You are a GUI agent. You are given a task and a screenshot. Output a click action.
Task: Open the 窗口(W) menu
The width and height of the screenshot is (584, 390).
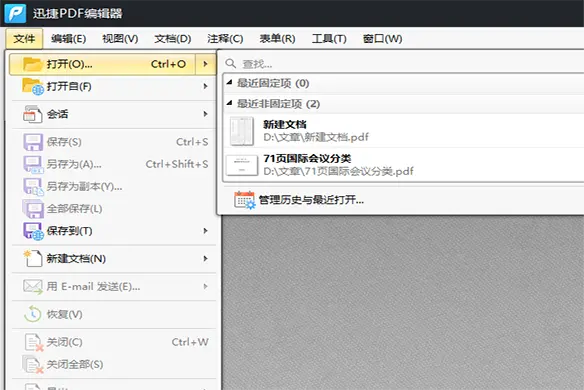click(383, 38)
